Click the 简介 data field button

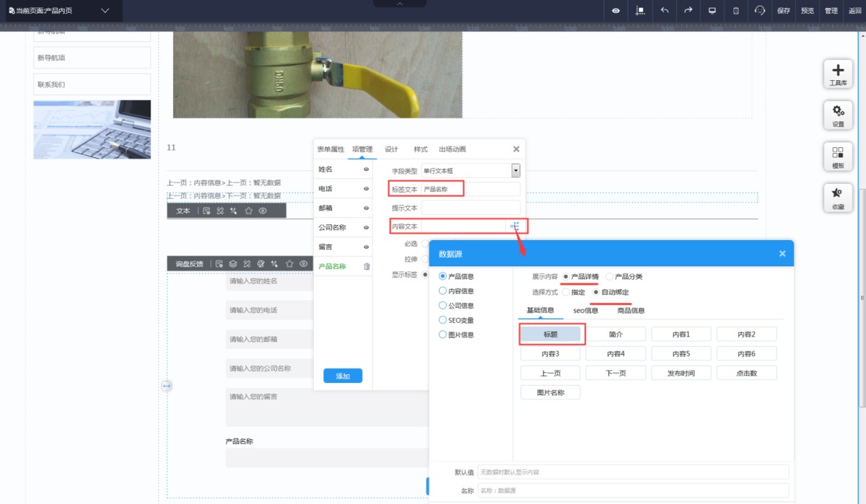pos(616,335)
